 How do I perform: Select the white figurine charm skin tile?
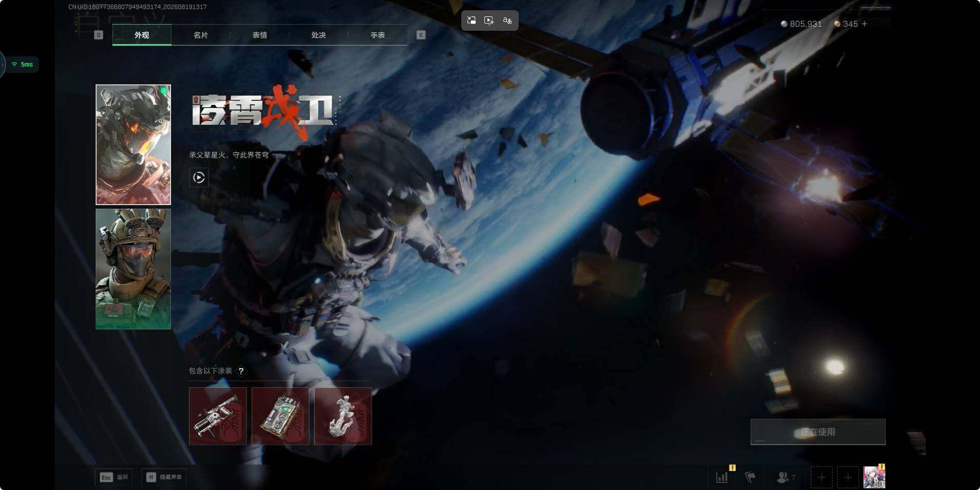[x=343, y=416]
